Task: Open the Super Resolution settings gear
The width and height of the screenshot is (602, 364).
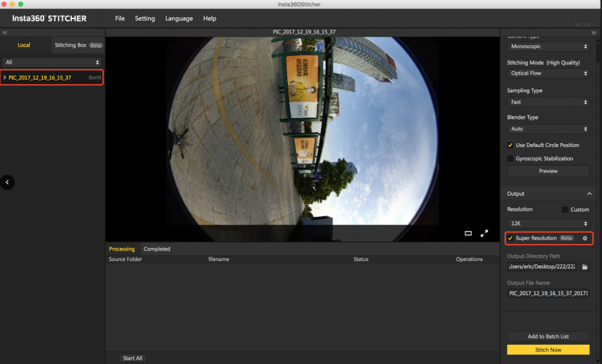Action: coord(584,238)
